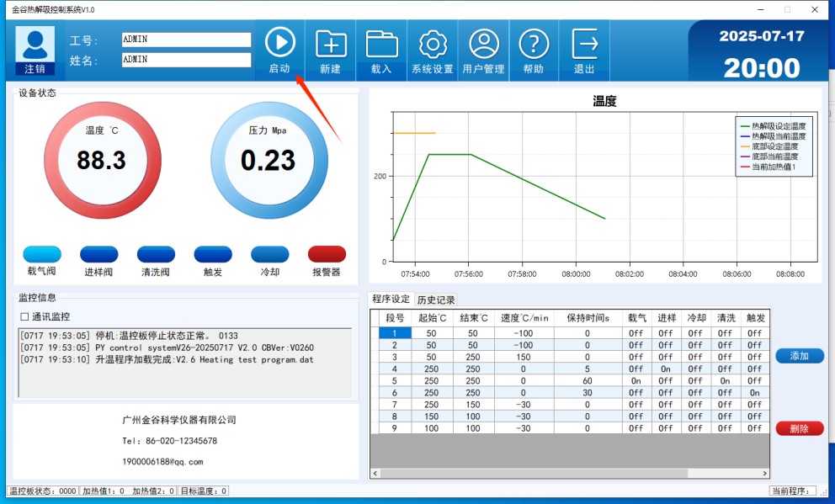
Task: Open 用户管理 user management icon
Action: [x=484, y=44]
